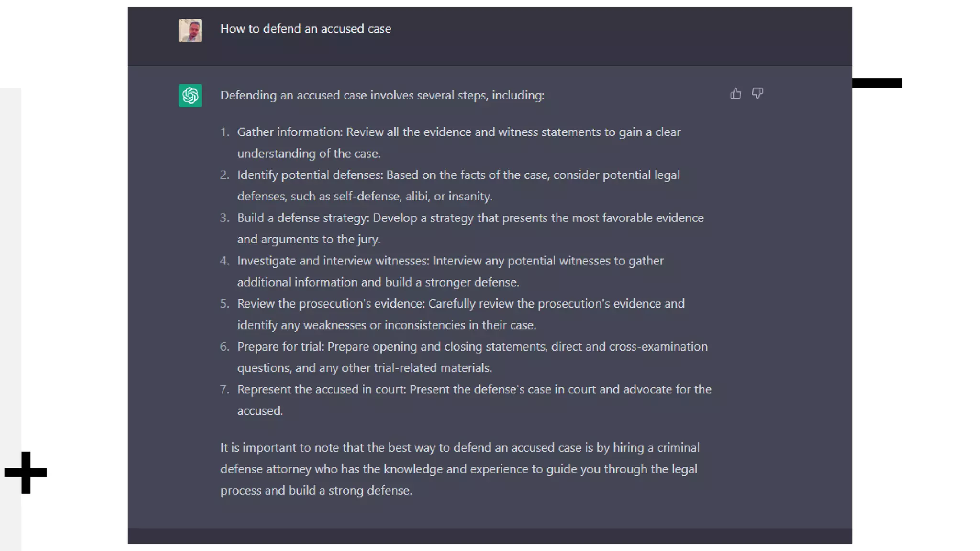Click the 'It is important to note' paragraph

click(459, 469)
